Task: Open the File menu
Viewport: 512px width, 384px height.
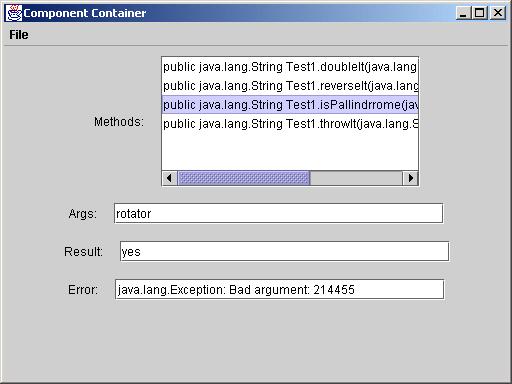Action: click(19, 35)
